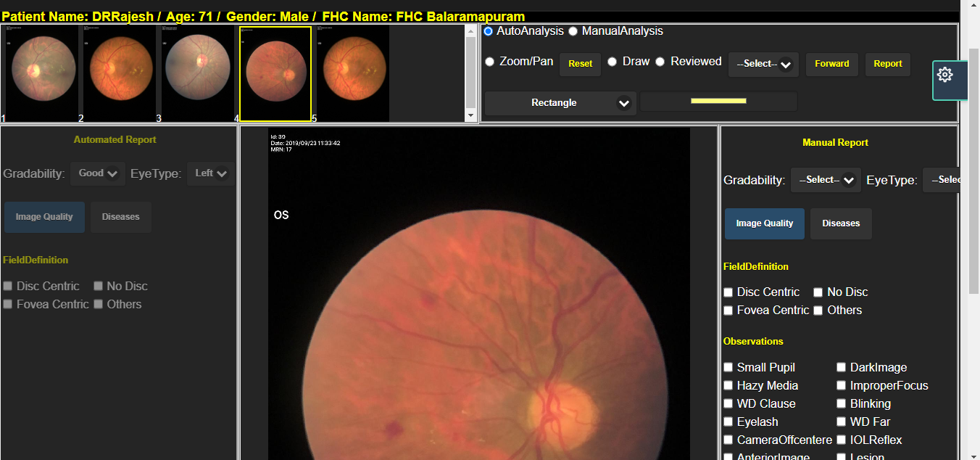The height and width of the screenshot is (460, 980).
Task: Select fundus thumbnail number 3
Action: tap(197, 74)
